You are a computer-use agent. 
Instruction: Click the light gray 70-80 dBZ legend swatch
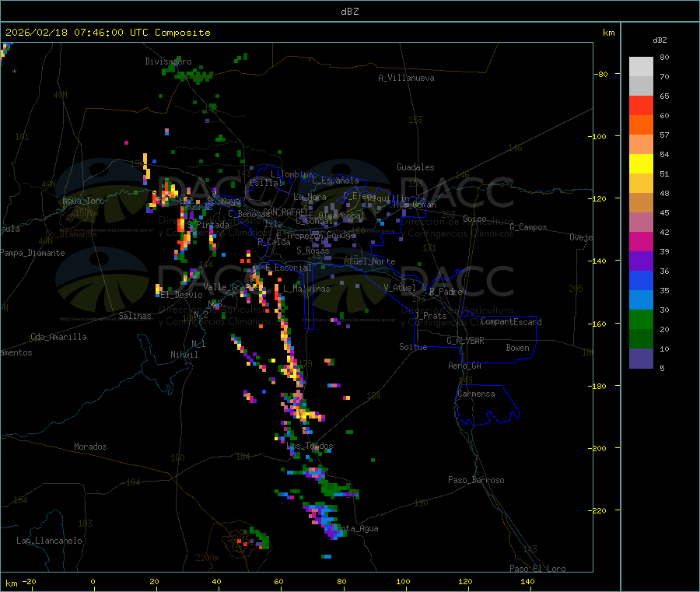tap(641, 67)
